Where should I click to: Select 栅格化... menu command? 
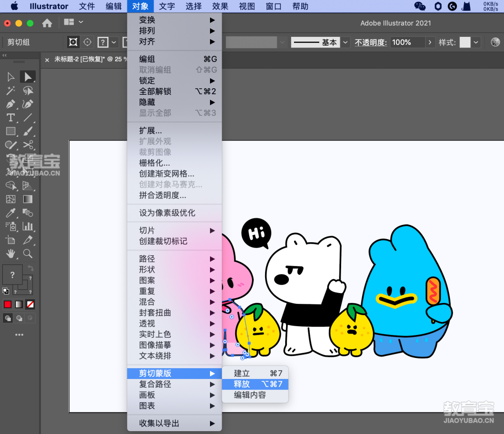[175, 163]
